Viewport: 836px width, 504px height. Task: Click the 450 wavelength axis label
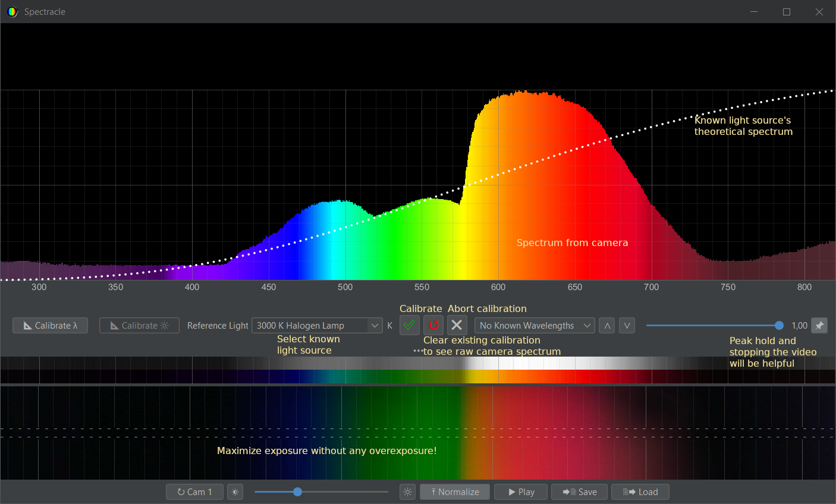coord(269,287)
